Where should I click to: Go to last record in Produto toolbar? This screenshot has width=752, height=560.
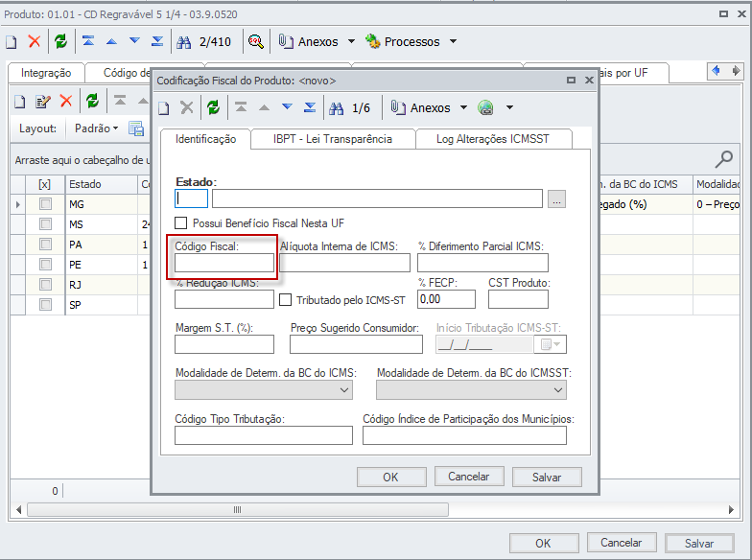[157, 41]
